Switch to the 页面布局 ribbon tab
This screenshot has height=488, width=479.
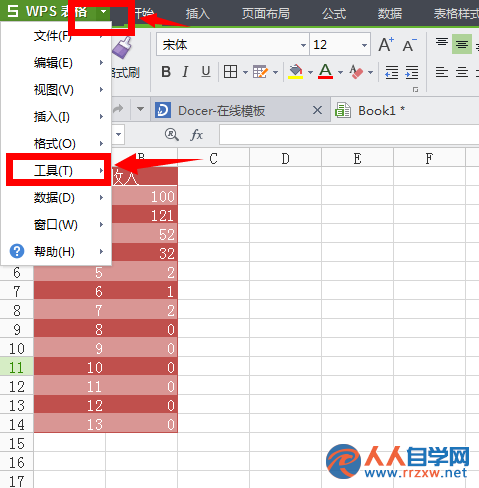coord(266,14)
